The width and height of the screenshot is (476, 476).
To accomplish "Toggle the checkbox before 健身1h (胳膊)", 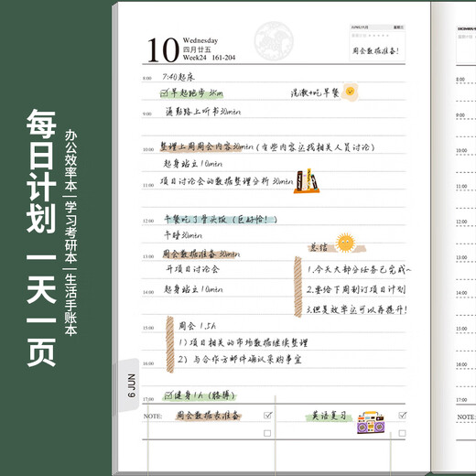I will 168,395.
